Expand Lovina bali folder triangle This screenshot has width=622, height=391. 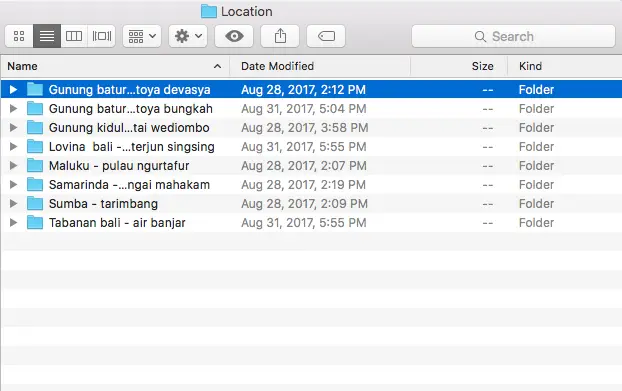(13, 147)
